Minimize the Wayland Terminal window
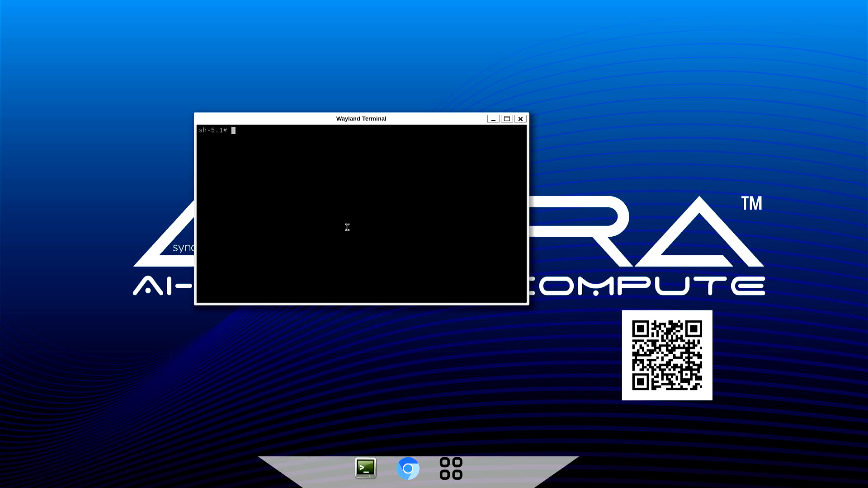868x488 pixels. coord(493,119)
